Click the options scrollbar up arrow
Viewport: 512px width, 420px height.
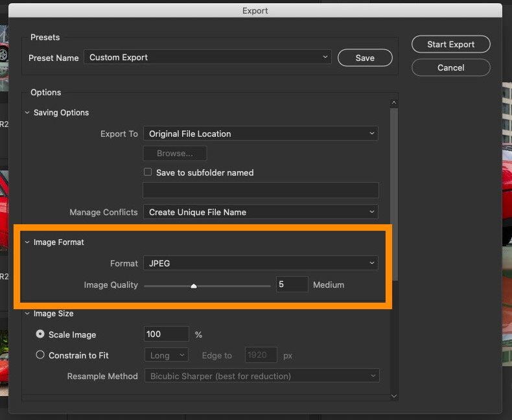point(394,102)
